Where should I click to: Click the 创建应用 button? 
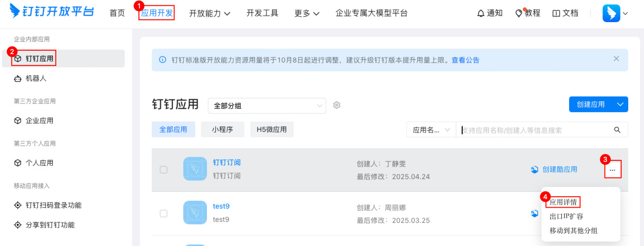click(x=590, y=104)
